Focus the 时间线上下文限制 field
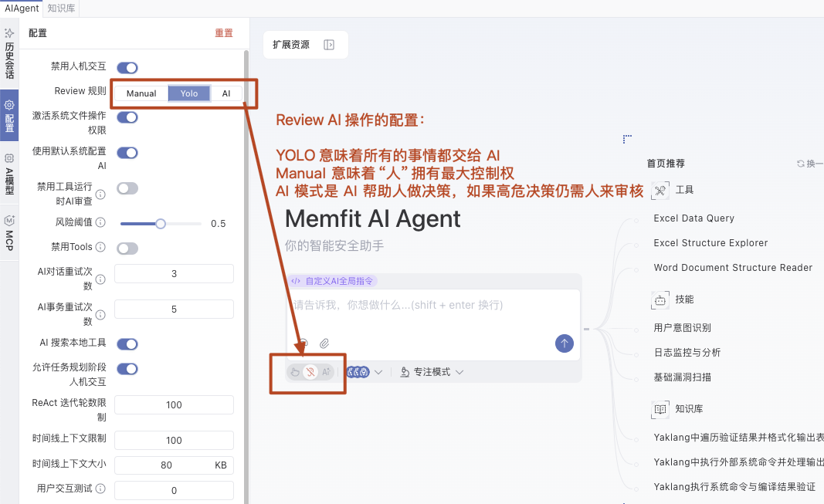 [x=174, y=440]
